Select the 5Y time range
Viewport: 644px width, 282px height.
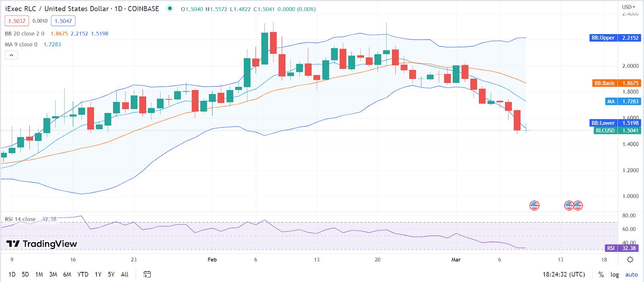tap(111, 274)
